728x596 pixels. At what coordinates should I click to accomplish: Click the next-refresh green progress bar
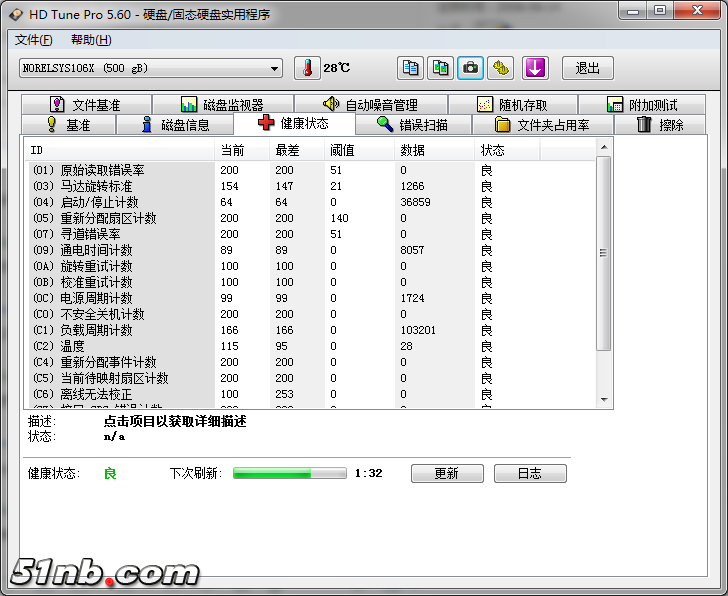[x=289, y=473]
